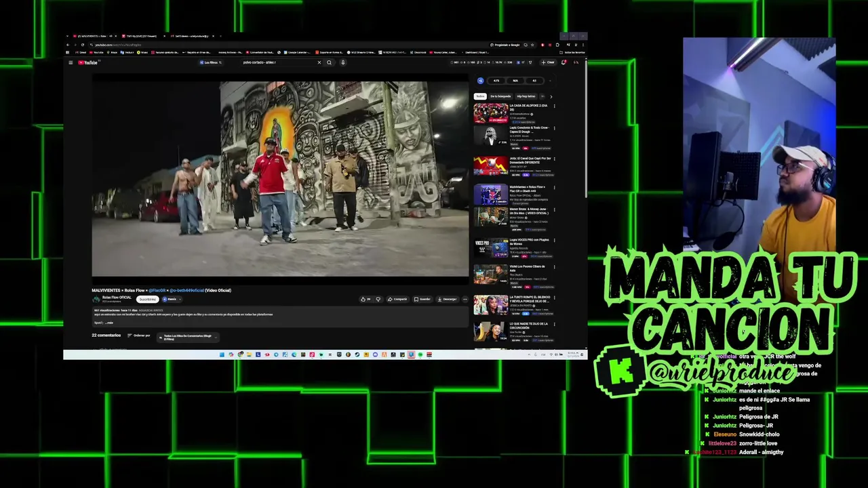Screen dimensions: 868x488
Task: Select the Todos filter chip
Action: (x=480, y=96)
